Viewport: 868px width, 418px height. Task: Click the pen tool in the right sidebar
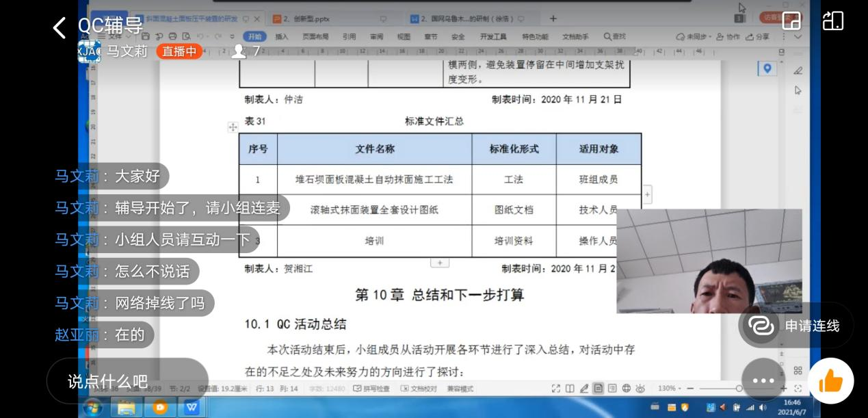click(798, 70)
